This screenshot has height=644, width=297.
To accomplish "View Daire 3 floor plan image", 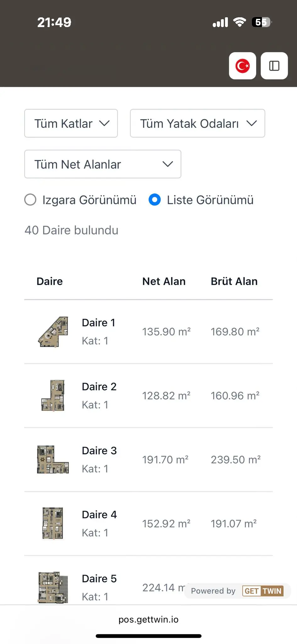I will [x=53, y=459].
